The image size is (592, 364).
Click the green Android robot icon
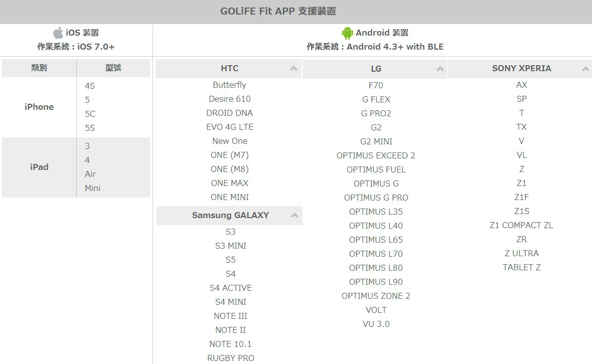click(347, 33)
